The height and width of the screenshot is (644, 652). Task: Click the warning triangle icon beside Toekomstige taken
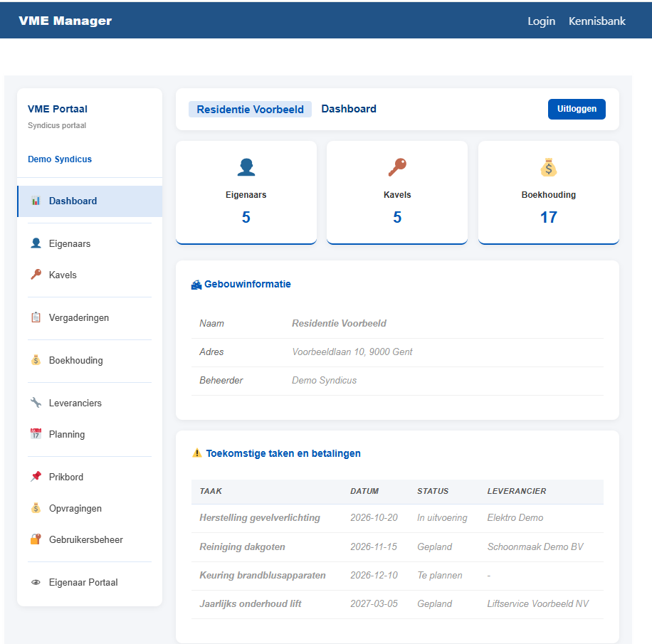pos(197,453)
